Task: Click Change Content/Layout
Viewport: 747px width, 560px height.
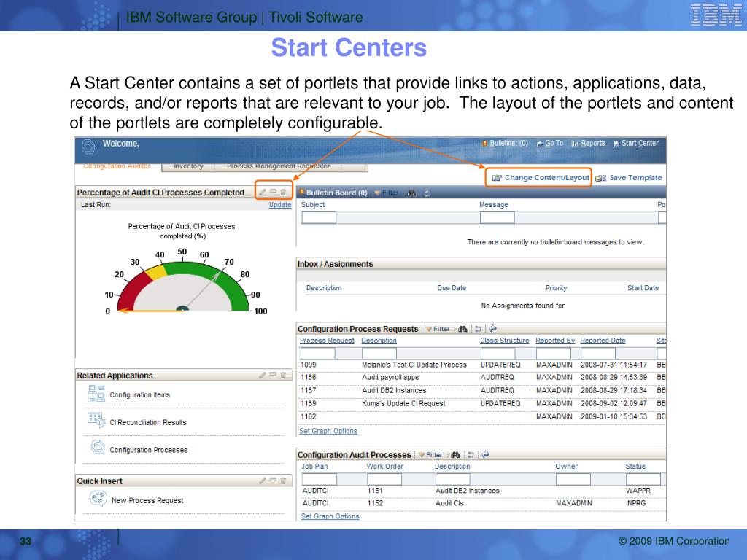Action: (x=541, y=178)
